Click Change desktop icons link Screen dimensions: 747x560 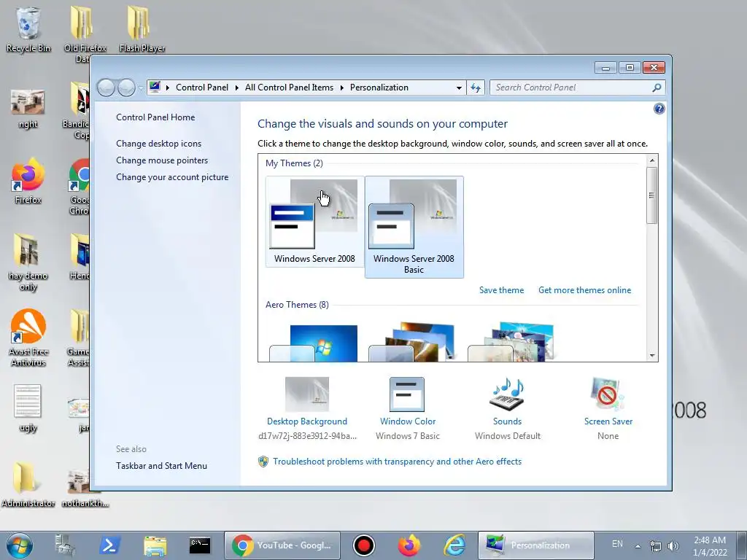[x=158, y=144]
